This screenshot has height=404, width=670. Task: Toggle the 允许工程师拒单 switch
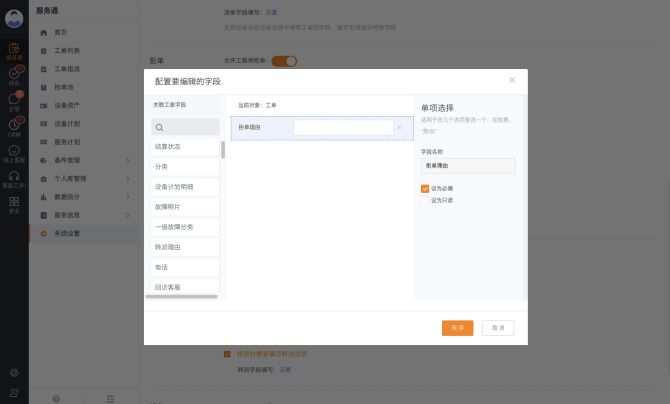(x=284, y=61)
